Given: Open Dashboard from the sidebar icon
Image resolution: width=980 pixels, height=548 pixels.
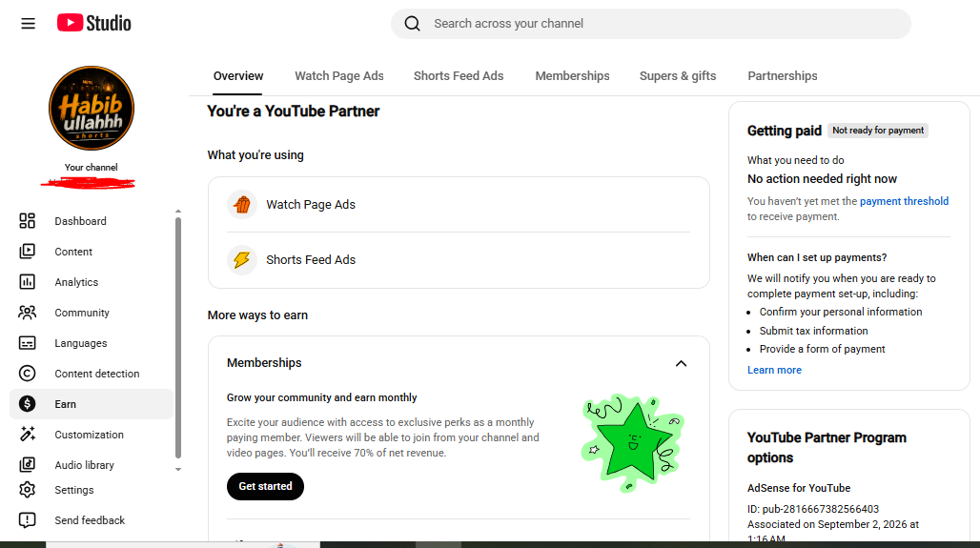Looking at the screenshot, I should [27, 220].
